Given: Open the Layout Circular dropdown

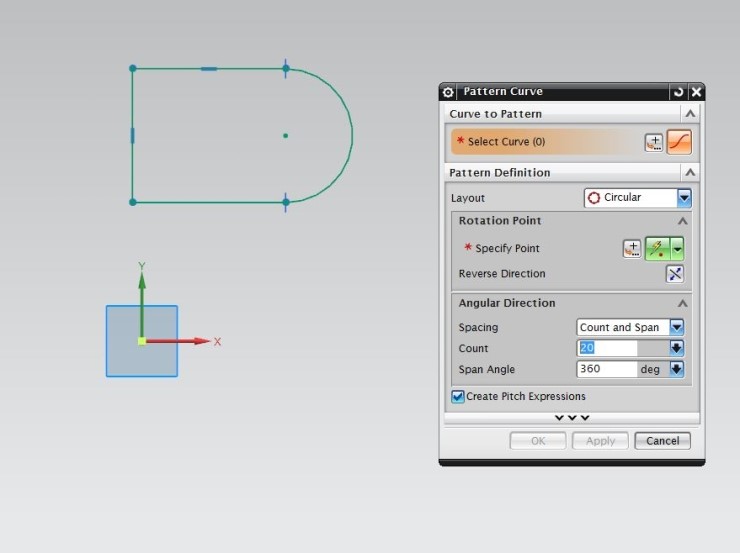Looking at the screenshot, I should click(x=638, y=198).
